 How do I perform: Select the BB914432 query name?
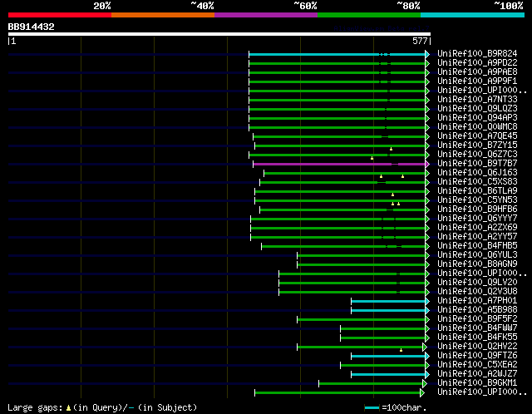click(x=32, y=27)
